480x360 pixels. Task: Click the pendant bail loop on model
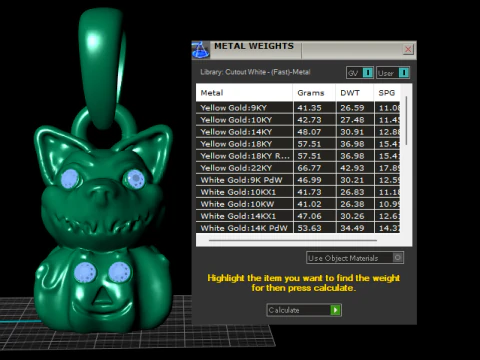[x=101, y=67]
